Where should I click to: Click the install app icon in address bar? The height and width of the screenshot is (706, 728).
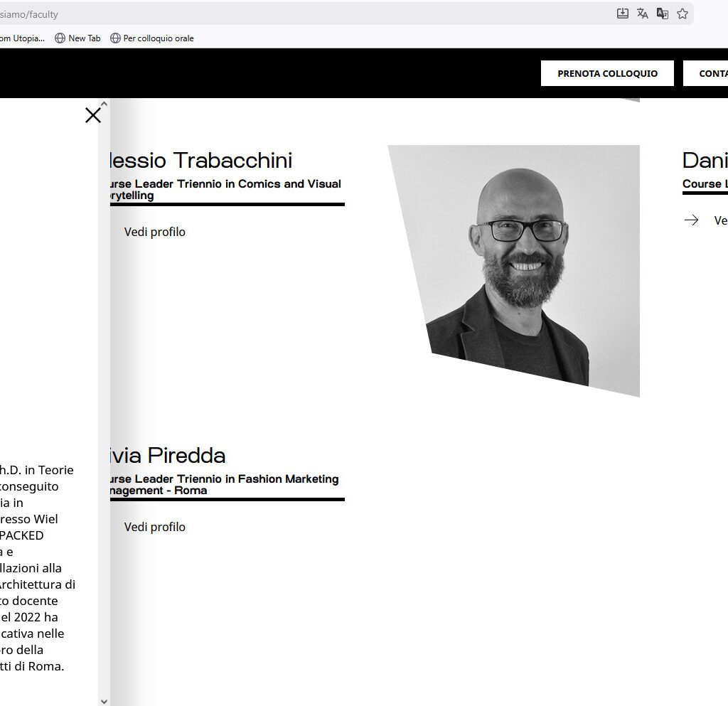pos(623,14)
